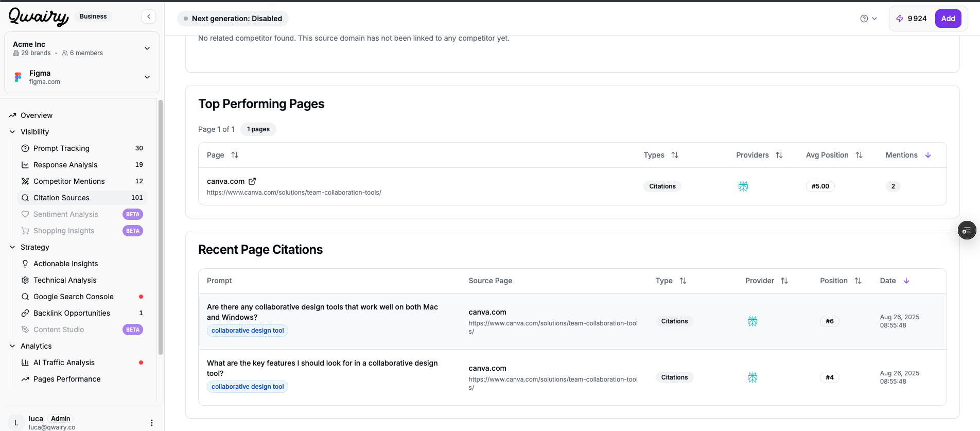The image size is (980, 431).
Task: Click the Add credits button
Action: pyautogui.click(x=948, y=19)
